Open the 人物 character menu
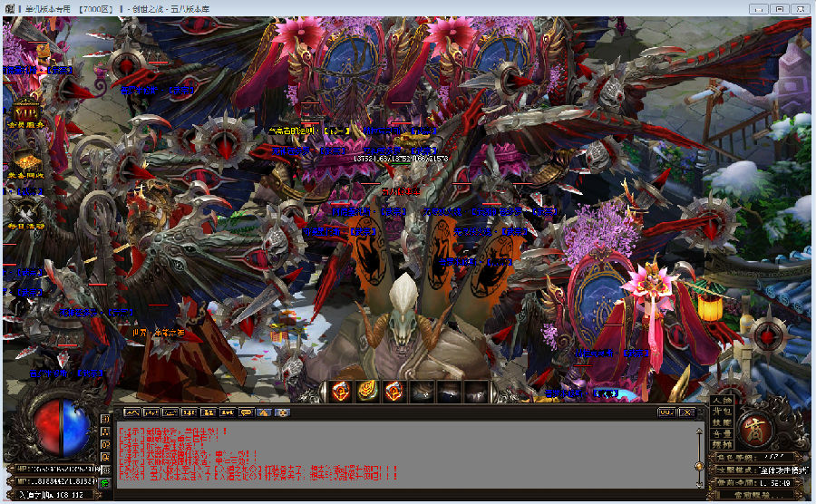The width and height of the screenshot is (816, 504). click(722, 400)
